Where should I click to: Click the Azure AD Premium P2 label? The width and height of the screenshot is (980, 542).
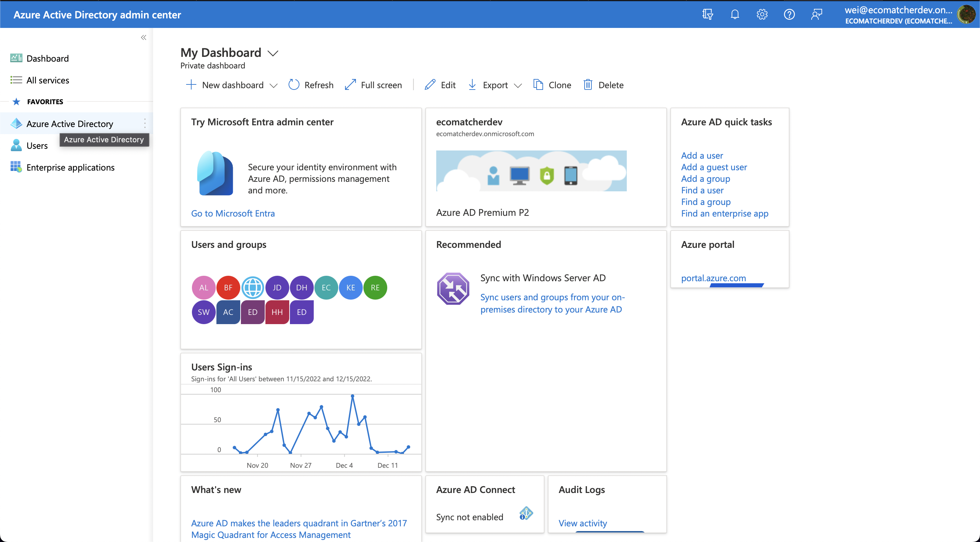(x=483, y=212)
